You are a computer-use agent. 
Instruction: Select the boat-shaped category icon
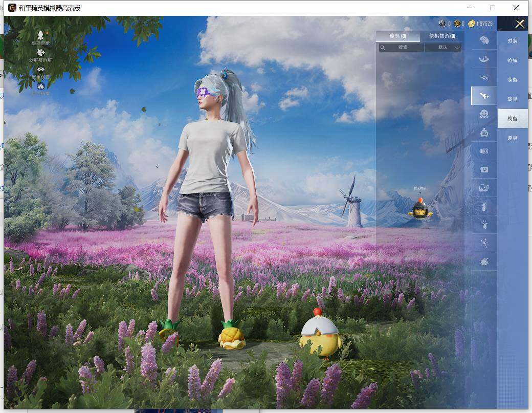pos(484,59)
